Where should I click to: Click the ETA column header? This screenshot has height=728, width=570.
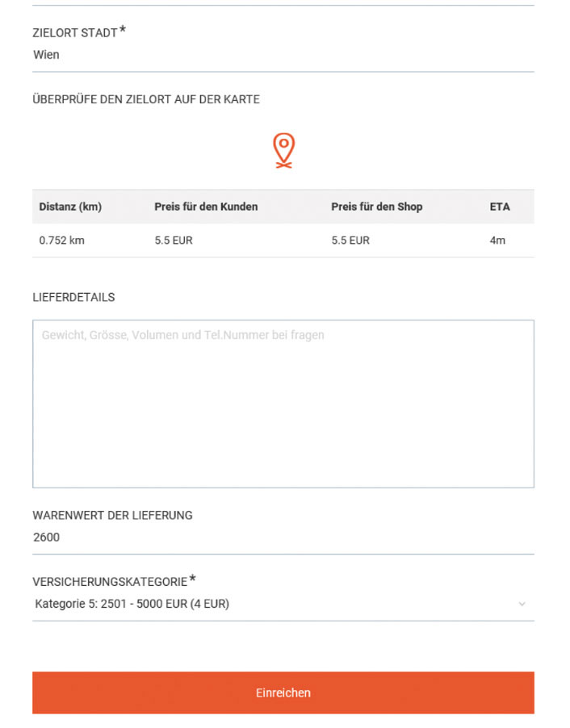pyautogui.click(x=500, y=207)
